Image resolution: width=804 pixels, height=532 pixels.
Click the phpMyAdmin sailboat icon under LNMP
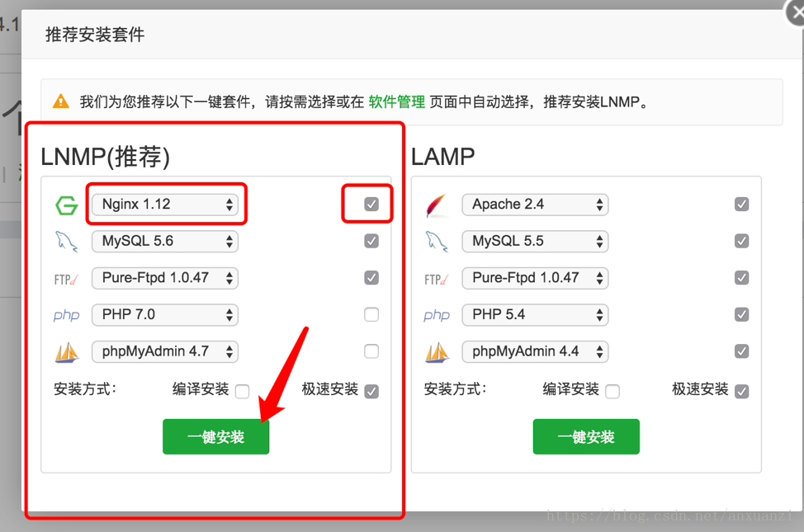(x=66, y=351)
